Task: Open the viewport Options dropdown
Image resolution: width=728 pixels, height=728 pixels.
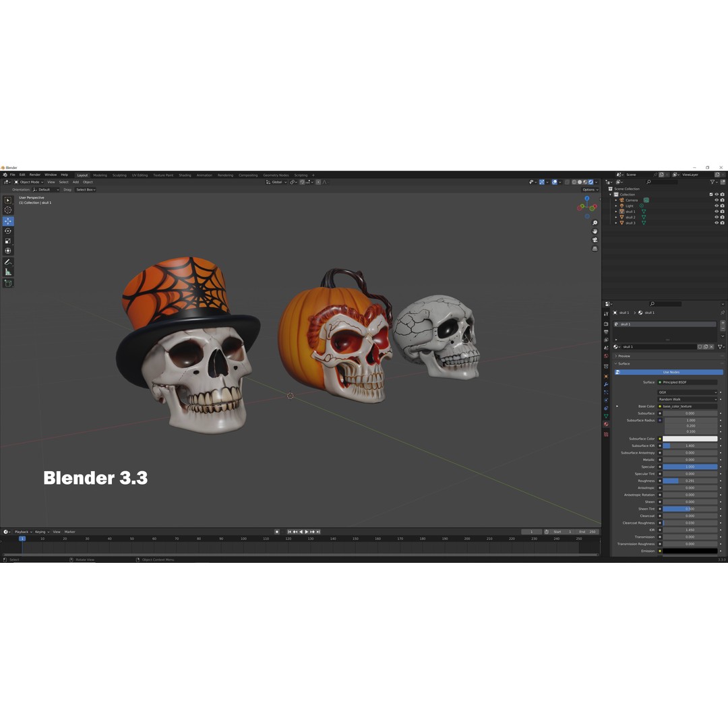Action: click(590, 190)
